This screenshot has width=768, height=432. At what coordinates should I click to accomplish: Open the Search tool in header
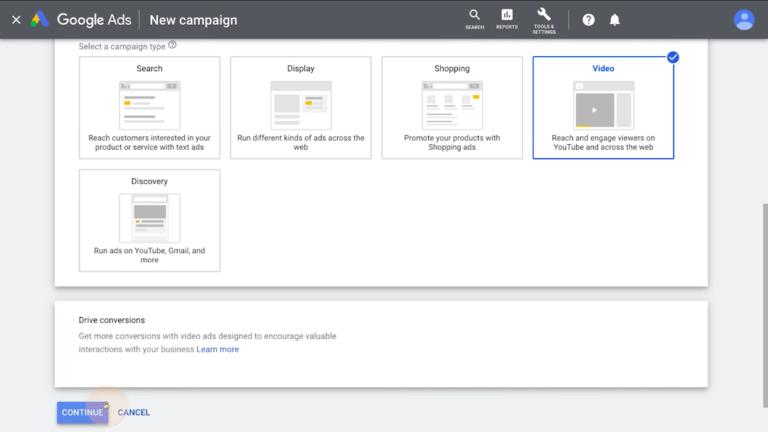(474, 20)
